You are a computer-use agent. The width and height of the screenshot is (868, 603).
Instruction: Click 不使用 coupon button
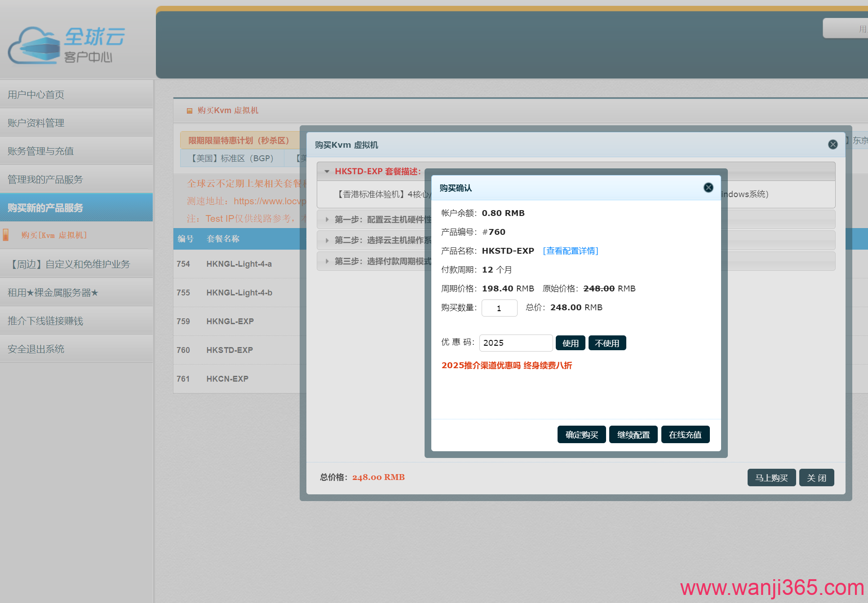point(607,343)
